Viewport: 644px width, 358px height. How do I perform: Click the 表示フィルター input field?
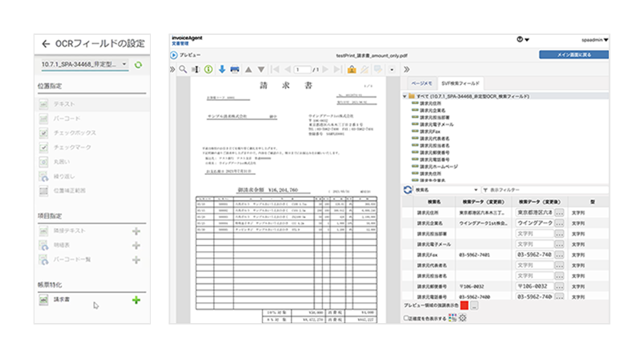click(x=547, y=190)
